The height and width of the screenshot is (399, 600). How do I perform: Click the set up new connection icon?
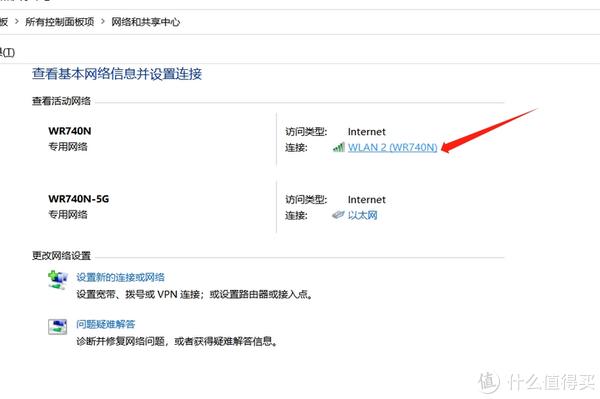tap(57, 280)
